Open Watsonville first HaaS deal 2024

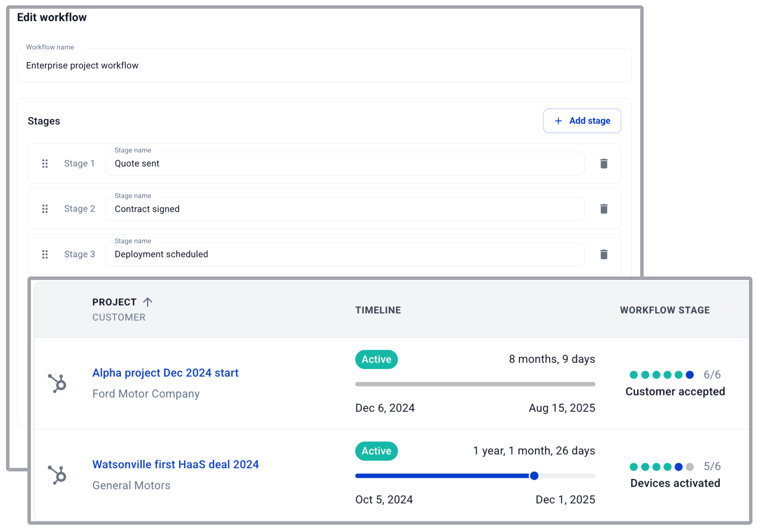(x=175, y=464)
